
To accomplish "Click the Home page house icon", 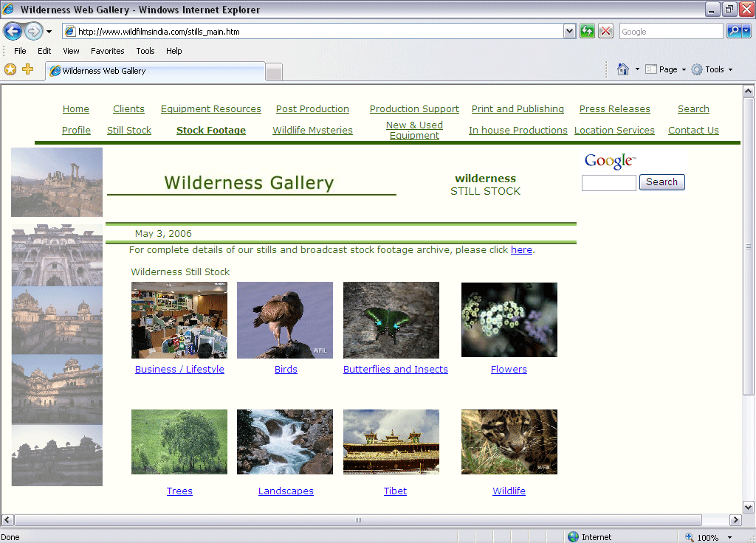I will 623,69.
